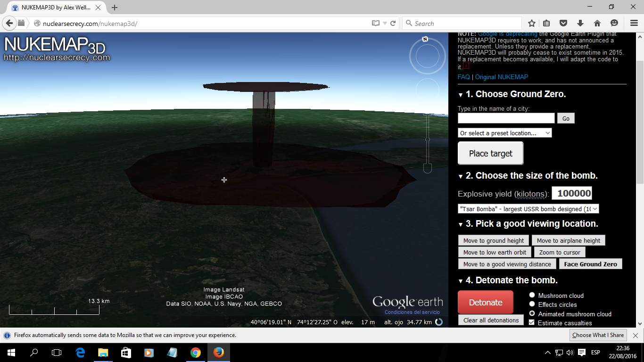
Task: Click the Go button next to city field
Action: pos(566,118)
